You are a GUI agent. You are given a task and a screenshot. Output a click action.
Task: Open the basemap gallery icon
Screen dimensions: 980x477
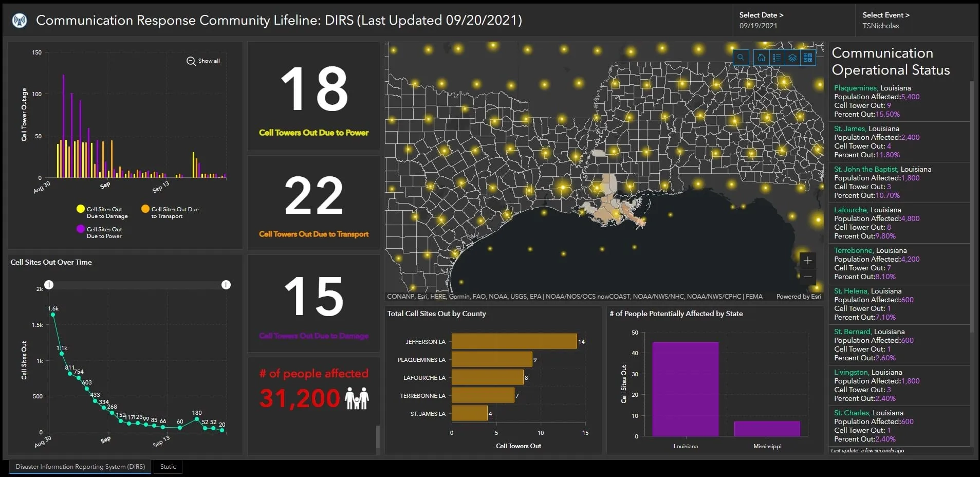tap(808, 58)
